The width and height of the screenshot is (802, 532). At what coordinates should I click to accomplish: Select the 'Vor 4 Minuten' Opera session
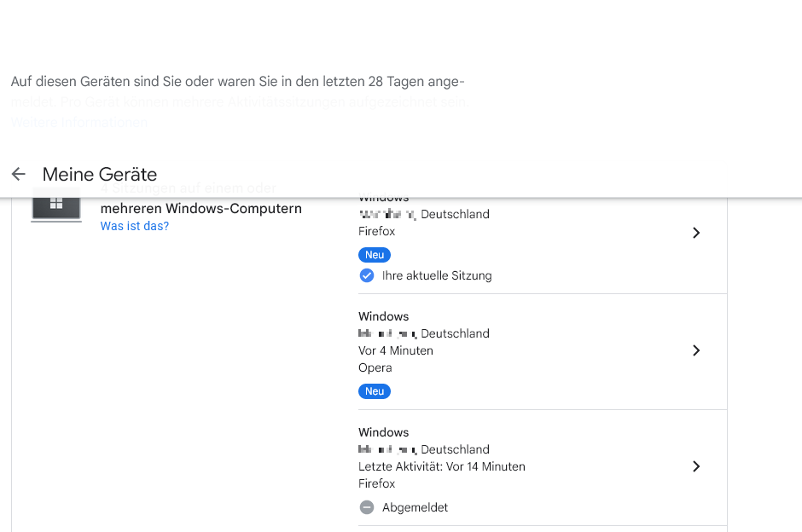[396, 350]
